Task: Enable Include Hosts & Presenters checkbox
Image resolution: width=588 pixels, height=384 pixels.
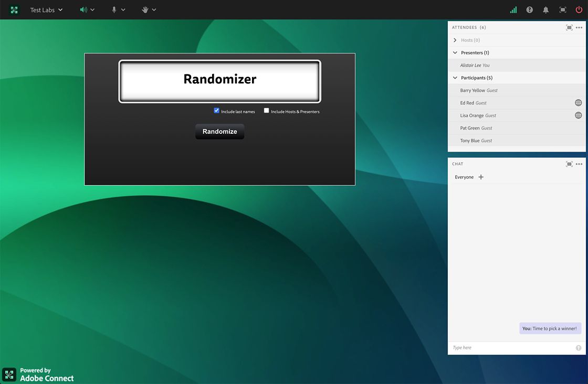Action: click(x=266, y=110)
